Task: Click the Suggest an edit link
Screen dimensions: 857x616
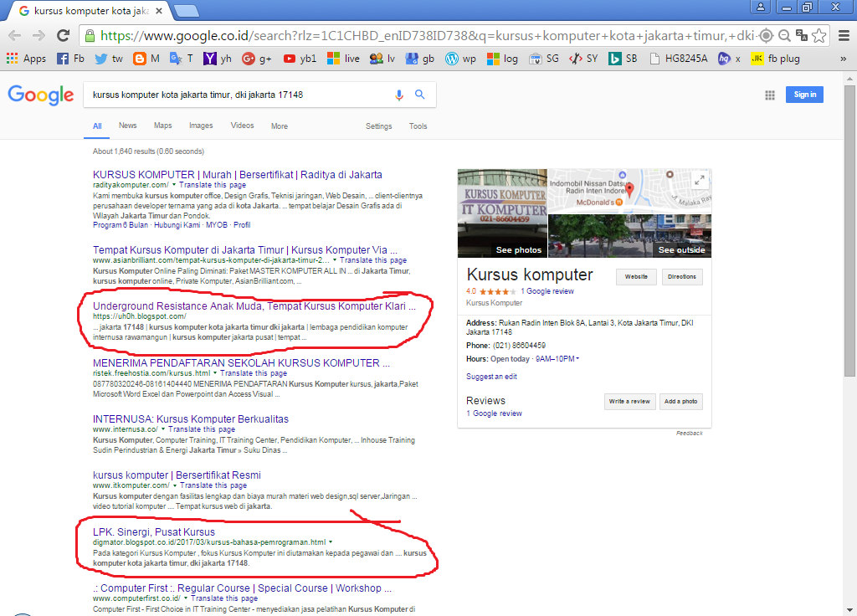Action: click(491, 377)
